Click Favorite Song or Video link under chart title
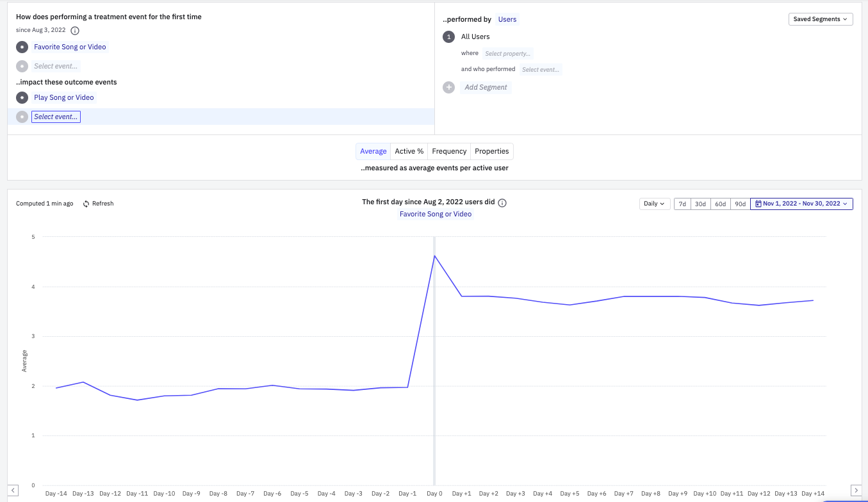The image size is (868, 502). pyautogui.click(x=436, y=214)
